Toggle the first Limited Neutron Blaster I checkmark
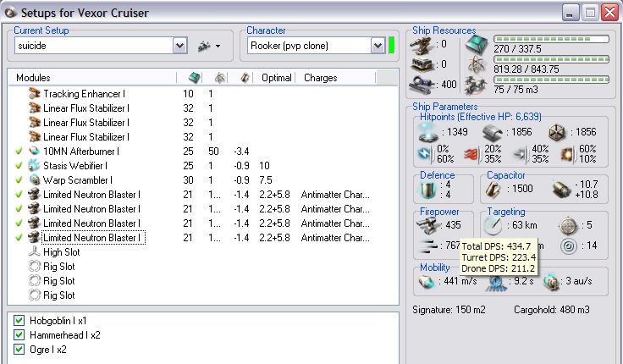The height and width of the screenshot is (364, 623). [19, 195]
